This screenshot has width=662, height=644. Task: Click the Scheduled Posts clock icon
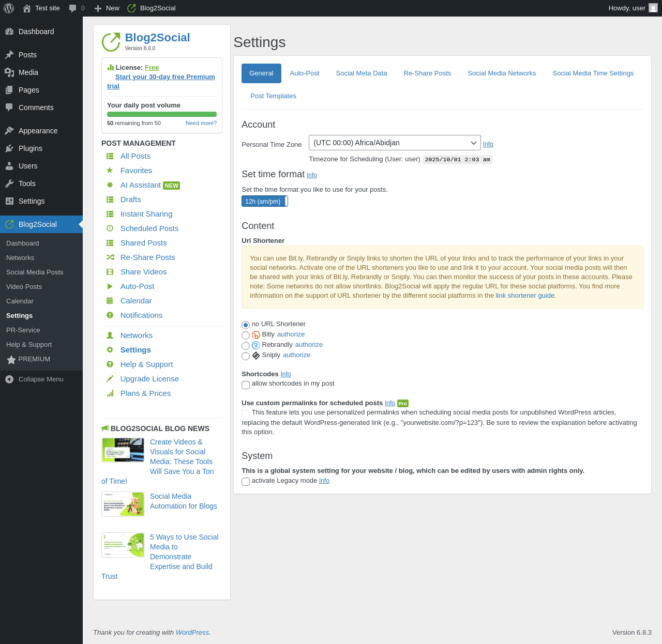[110, 228]
